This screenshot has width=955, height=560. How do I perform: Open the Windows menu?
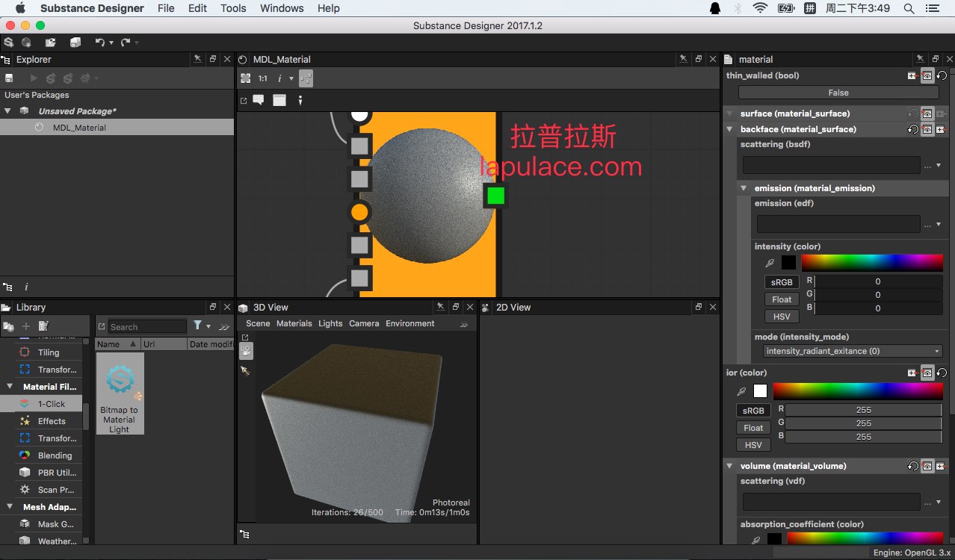click(x=282, y=8)
